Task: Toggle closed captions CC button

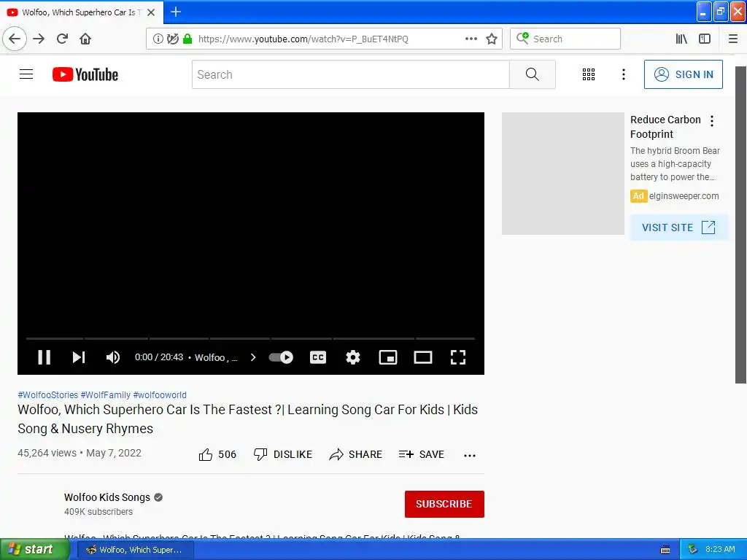Action: point(318,357)
